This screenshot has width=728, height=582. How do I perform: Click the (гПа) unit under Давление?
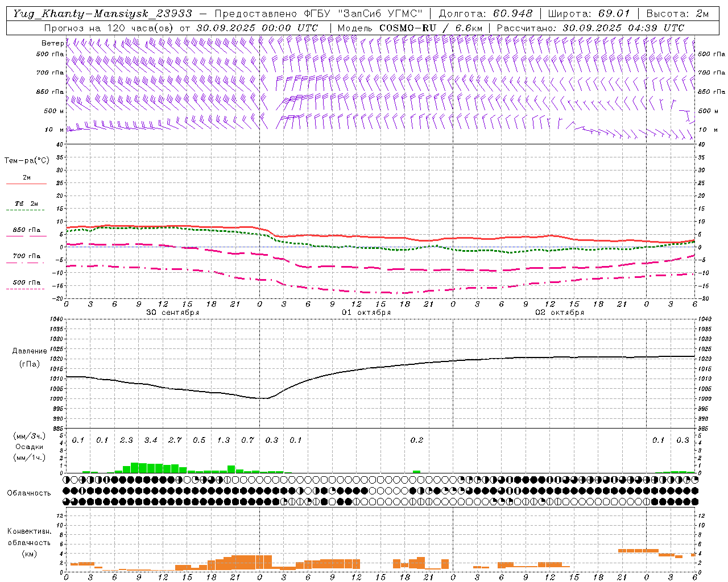click(x=29, y=364)
